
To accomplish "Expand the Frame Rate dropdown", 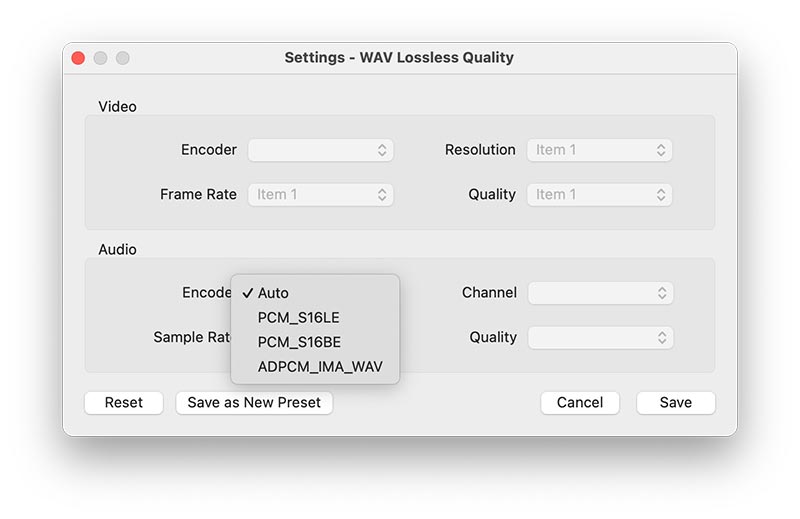I will pos(320,194).
